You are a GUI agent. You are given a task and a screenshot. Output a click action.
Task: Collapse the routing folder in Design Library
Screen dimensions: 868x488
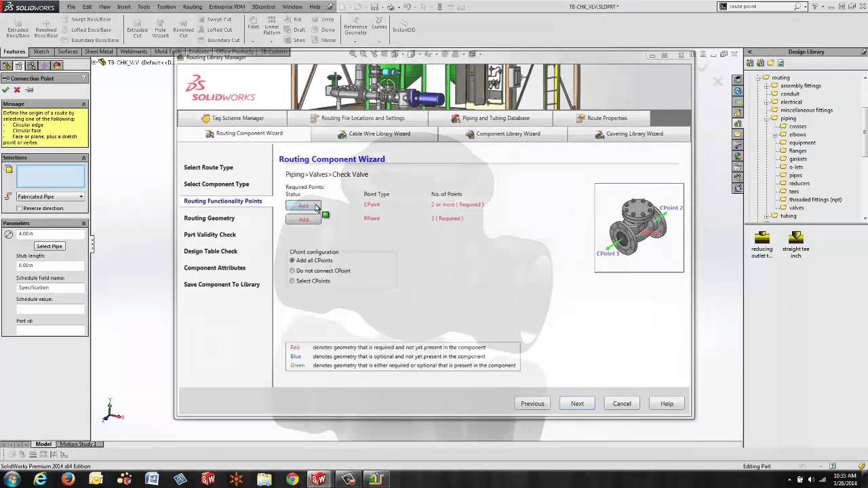pyautogui.click(x=759, y=77)
